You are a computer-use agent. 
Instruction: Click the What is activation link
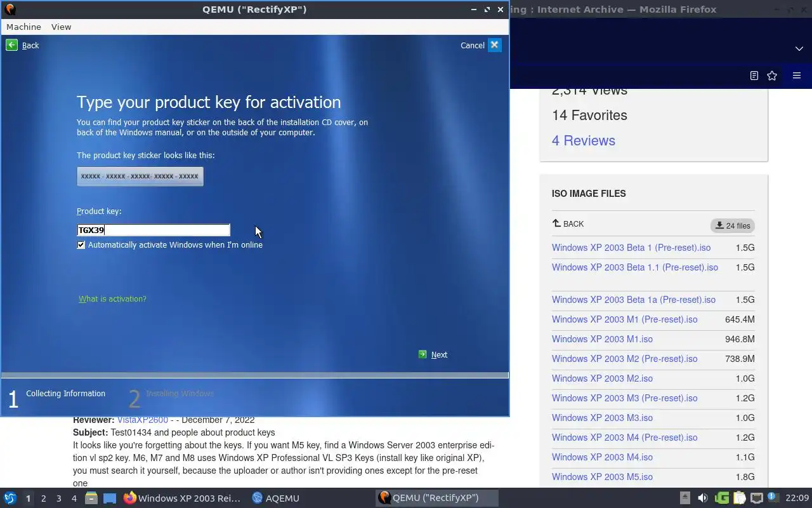tap(112, 298)
